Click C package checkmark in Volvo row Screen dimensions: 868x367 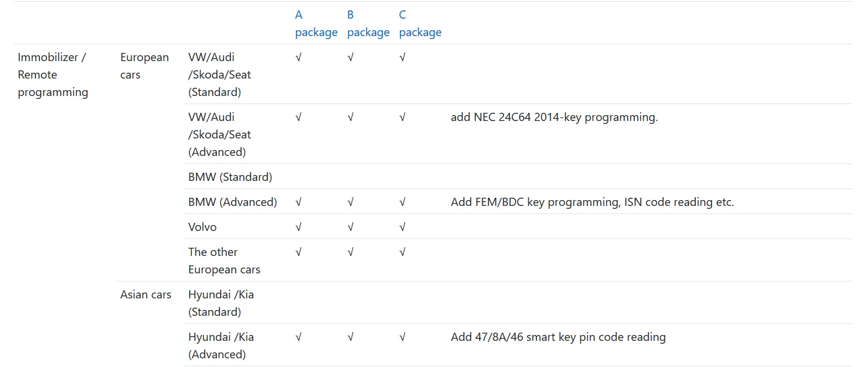(402, 227)
